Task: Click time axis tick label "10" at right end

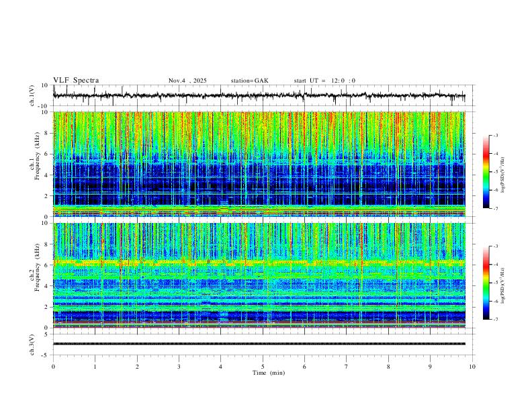Action: coord(472,367)
